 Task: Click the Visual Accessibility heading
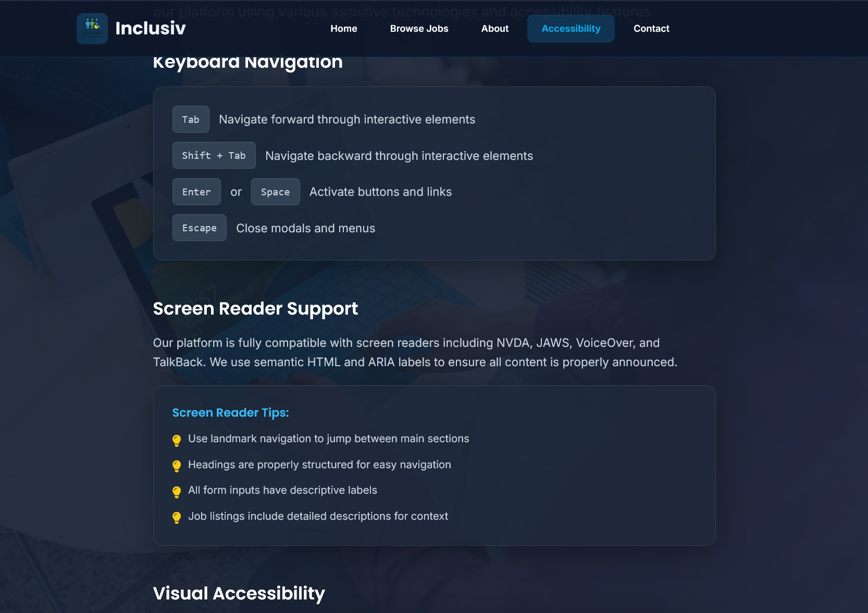coord(239,594)
